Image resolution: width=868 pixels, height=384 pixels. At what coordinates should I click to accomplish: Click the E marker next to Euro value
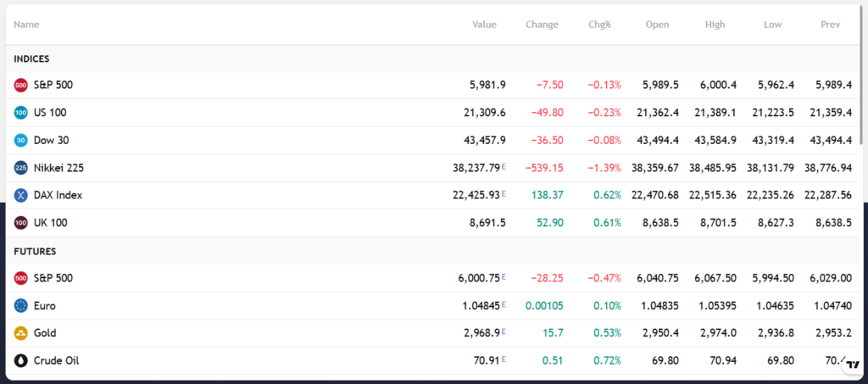504,303
